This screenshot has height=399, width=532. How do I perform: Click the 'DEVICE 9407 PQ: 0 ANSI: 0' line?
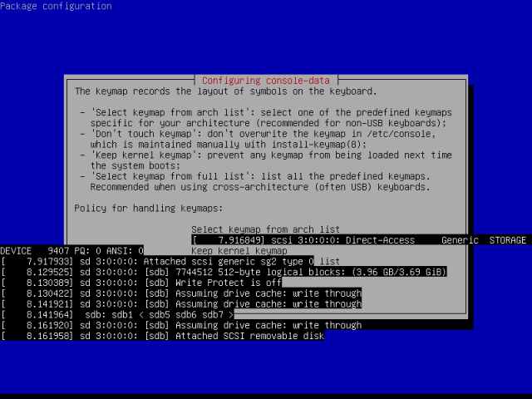[x=71, y=251]
